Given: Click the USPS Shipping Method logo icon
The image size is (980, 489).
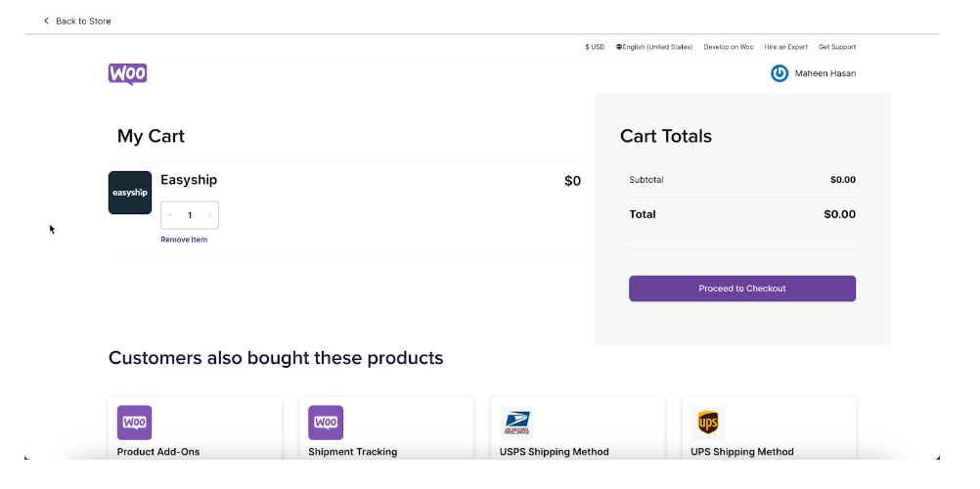Looking at the screenshot, I should [516, 422].
